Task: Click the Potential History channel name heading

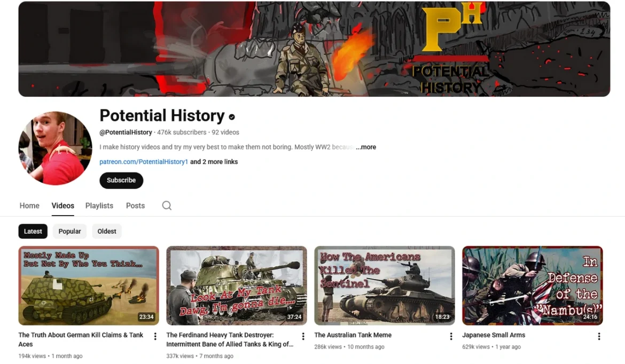Action: (162, 116)
